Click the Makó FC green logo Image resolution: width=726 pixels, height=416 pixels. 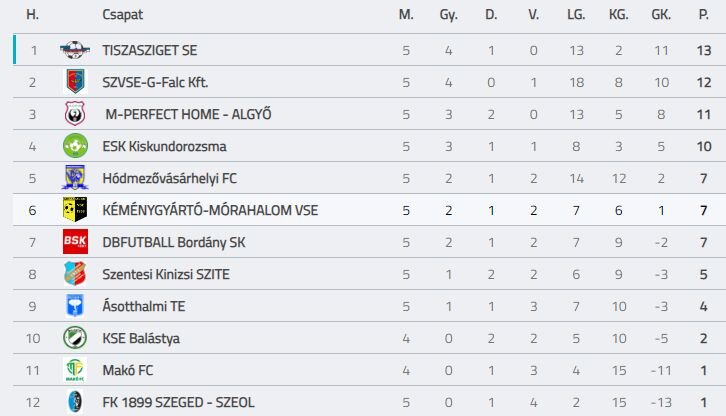click(x=75, y=370)
